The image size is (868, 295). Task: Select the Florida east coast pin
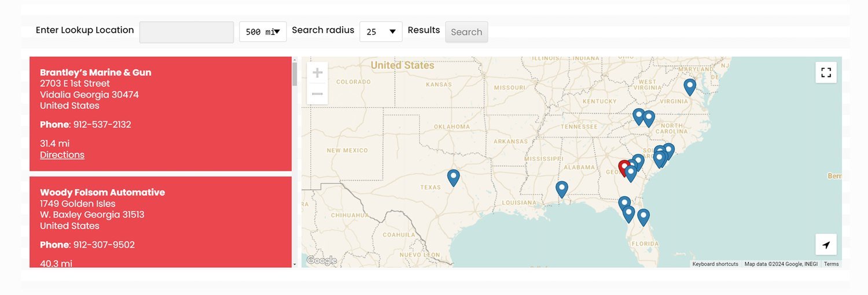coord(643,217)
